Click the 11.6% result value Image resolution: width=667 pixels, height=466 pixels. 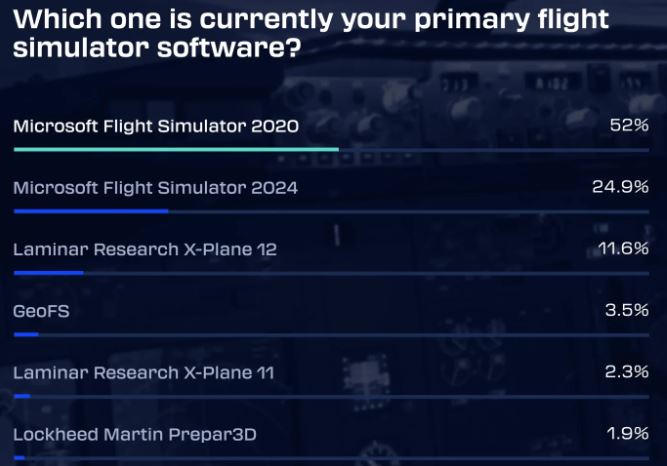pos(623,248)
